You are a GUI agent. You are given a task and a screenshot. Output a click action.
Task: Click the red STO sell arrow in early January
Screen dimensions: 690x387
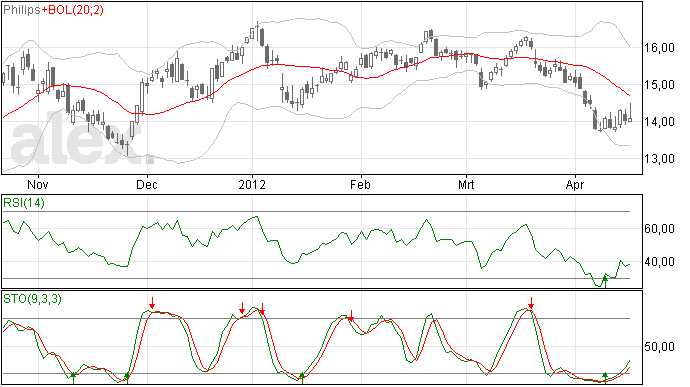262,309
